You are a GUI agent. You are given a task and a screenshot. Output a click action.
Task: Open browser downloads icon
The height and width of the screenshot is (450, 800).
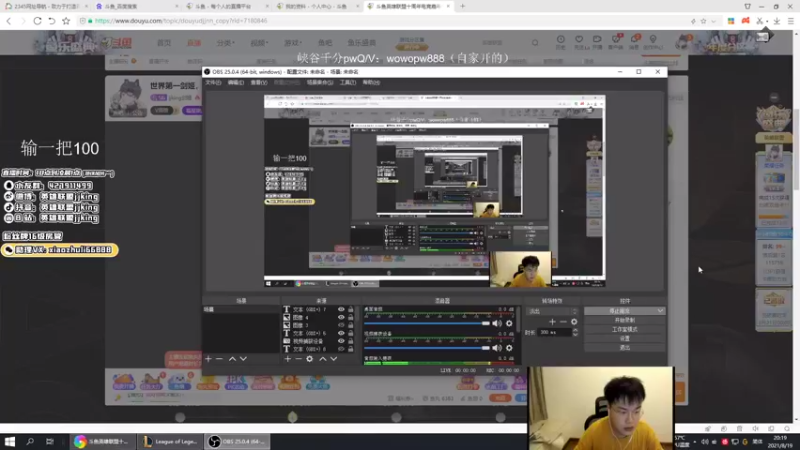[x=777, y=21]
